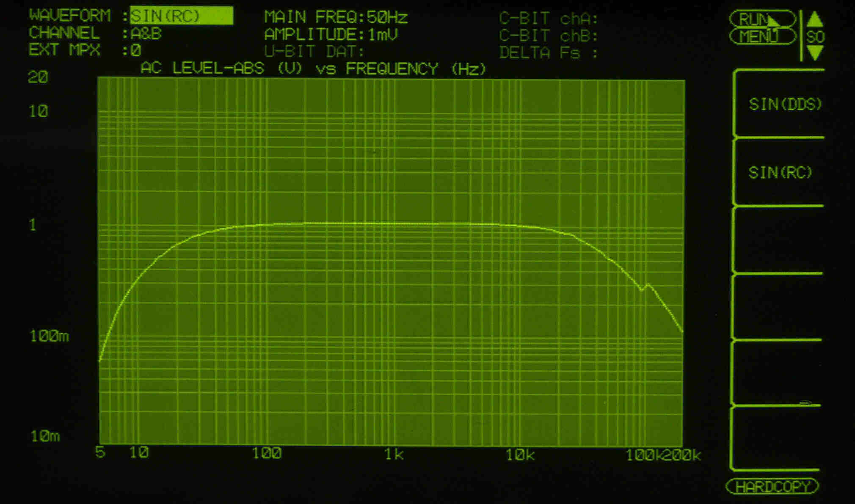
Task: Click the CHANNEL A&B value
Action: 146,33
